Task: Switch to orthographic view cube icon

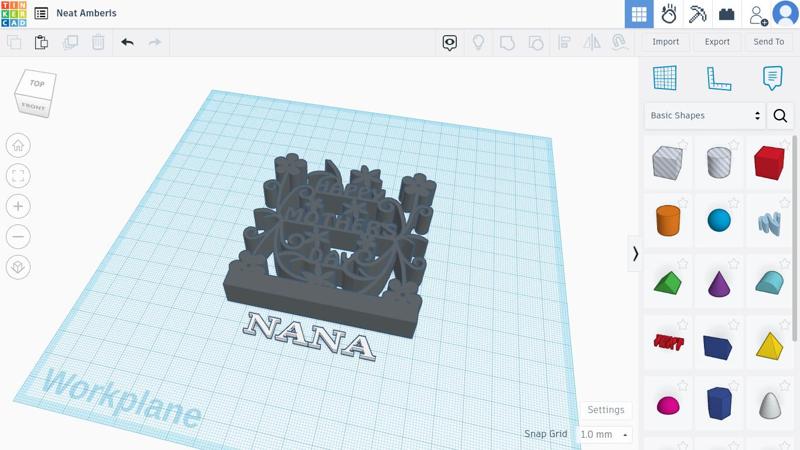Action: click(18, 267)
